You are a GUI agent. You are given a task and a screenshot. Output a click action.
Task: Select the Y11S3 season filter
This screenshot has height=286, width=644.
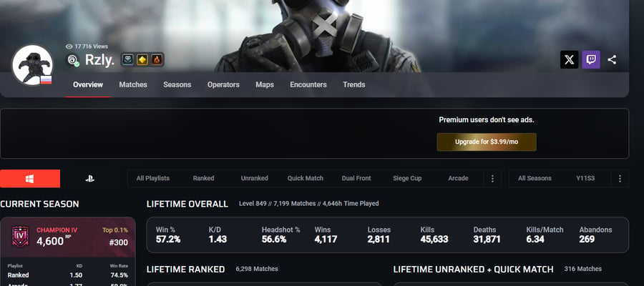tap(585, 179)
